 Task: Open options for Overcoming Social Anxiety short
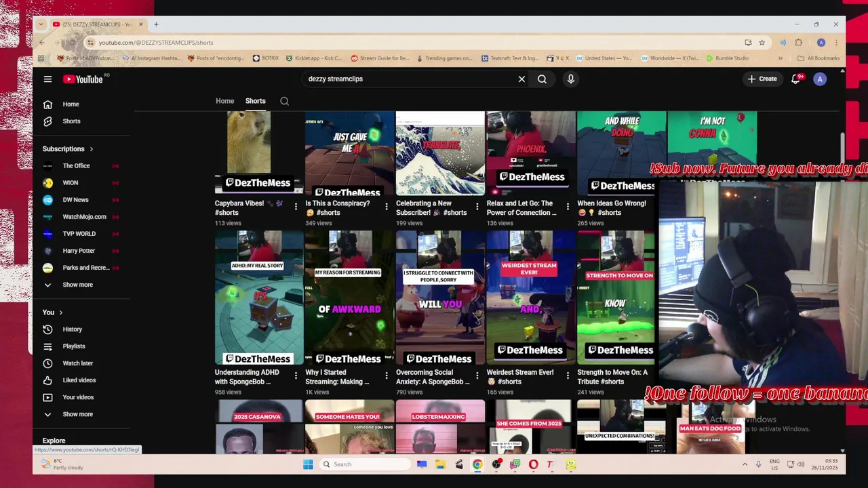pos(477,375)
